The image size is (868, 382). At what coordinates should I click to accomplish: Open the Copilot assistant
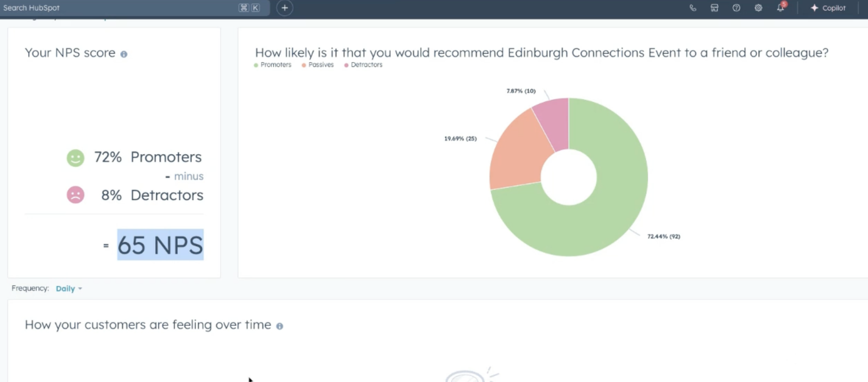coord(828,8)
